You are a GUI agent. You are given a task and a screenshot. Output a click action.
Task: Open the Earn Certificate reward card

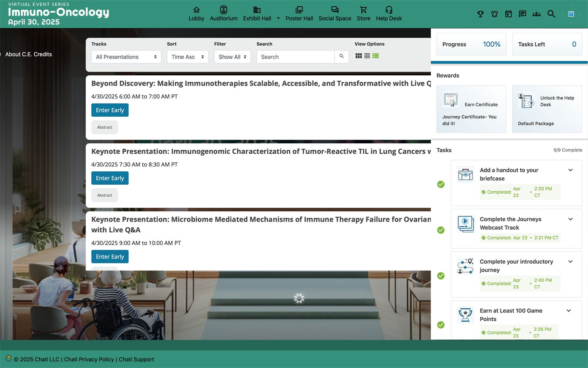471,109
